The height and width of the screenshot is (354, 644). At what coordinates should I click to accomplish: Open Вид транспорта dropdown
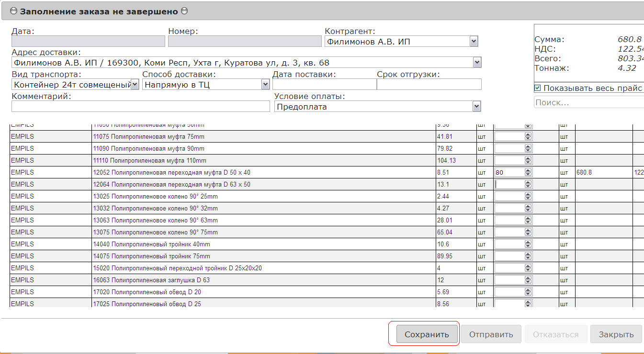click(135, 85)
